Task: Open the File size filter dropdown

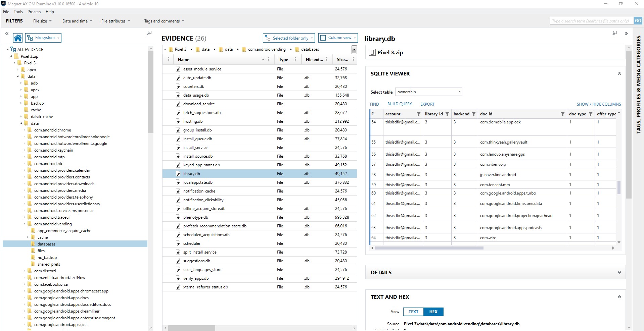Action: tap(42, 21)
